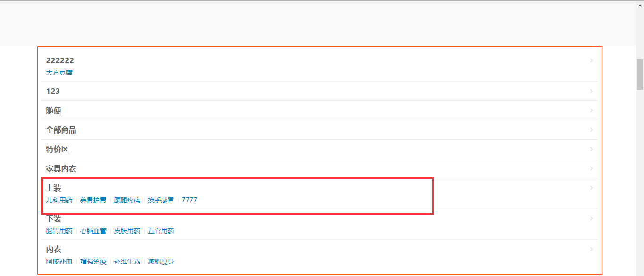Expand the 内衣 category chevron
Viewport: 644px width, 276px height.
pos(591,249)
